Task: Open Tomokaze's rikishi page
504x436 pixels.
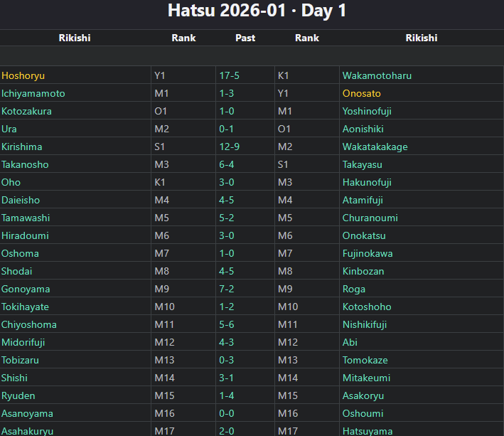Action: coord(365,360)
